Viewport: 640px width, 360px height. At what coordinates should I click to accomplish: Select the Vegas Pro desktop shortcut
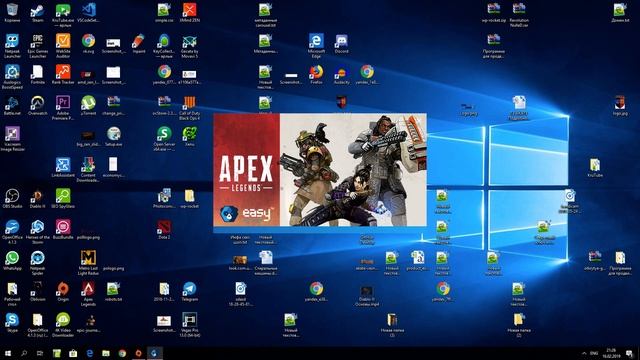pos(189,325)
